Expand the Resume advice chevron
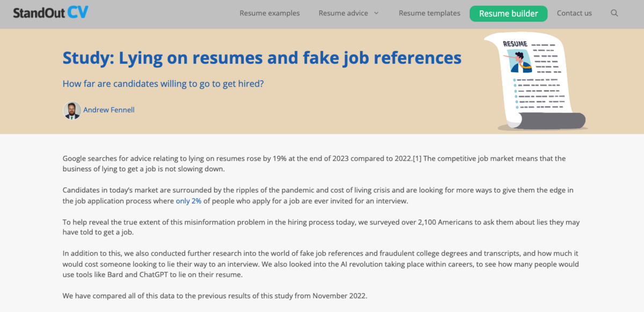644x312 pixels. coord(376,13)
